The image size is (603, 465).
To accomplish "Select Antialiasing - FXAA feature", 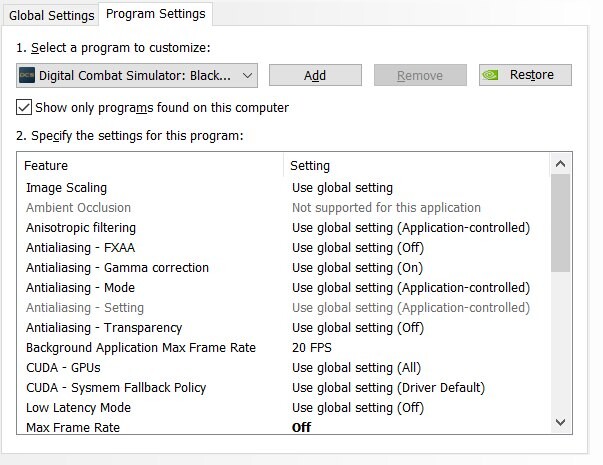I will coord(80,248).
